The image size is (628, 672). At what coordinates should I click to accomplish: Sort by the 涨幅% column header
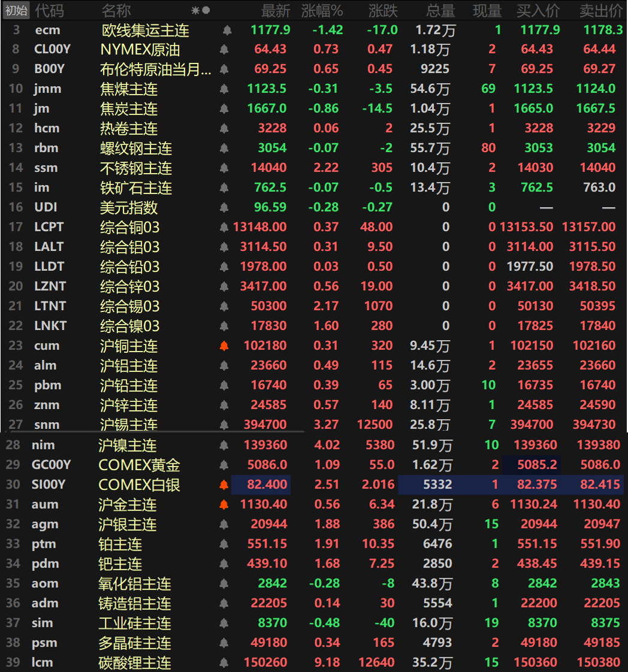(322, 11)
